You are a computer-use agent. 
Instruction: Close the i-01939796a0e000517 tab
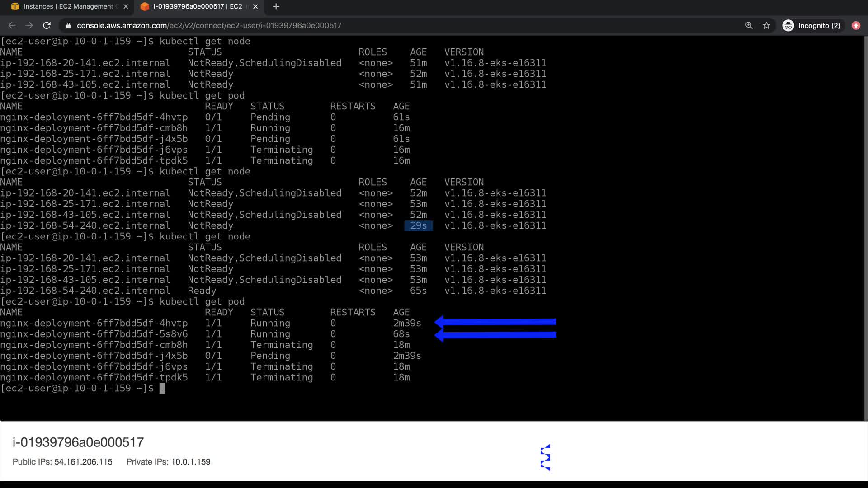[255, 6]
